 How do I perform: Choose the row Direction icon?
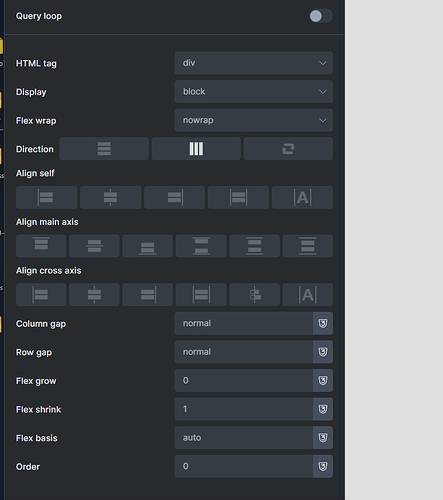(x=196, y=149)
